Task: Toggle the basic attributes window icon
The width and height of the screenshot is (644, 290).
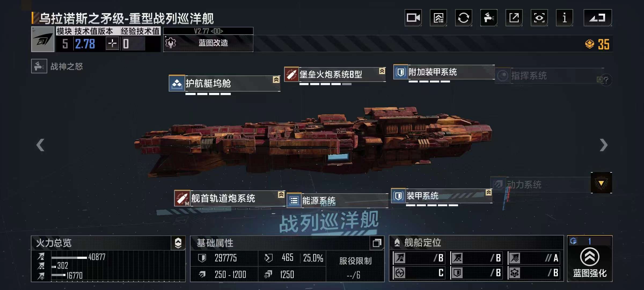Action: [377, 243]
